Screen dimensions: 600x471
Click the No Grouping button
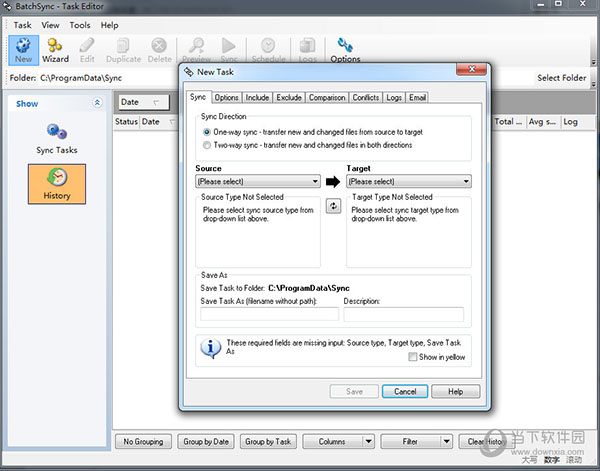(x=143, y=442)
